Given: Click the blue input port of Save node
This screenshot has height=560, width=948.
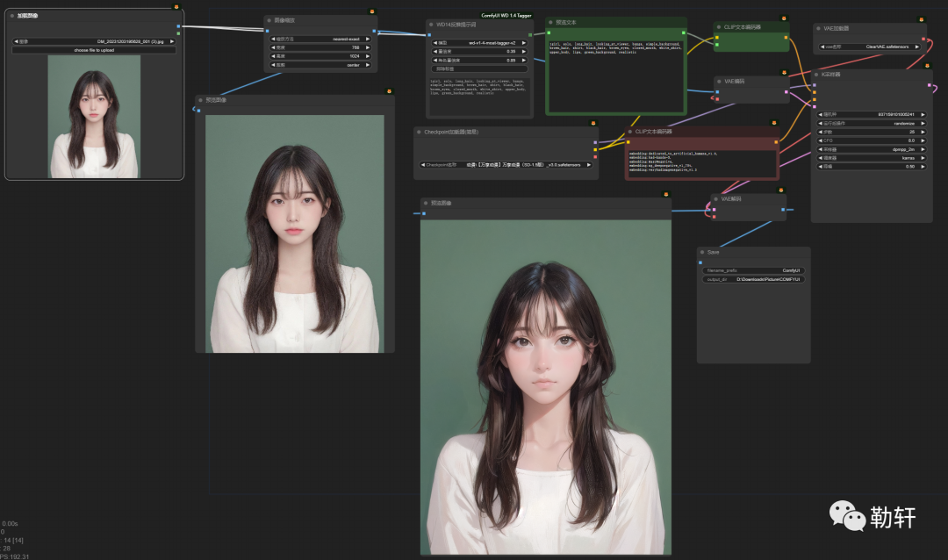Looking at the screenshot, I should tap(700, 262).
